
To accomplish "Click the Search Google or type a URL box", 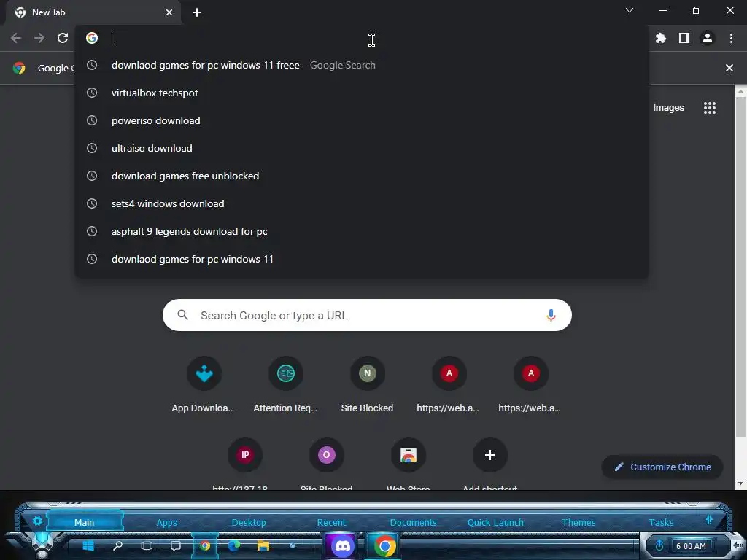I will (x=367, y=315).
